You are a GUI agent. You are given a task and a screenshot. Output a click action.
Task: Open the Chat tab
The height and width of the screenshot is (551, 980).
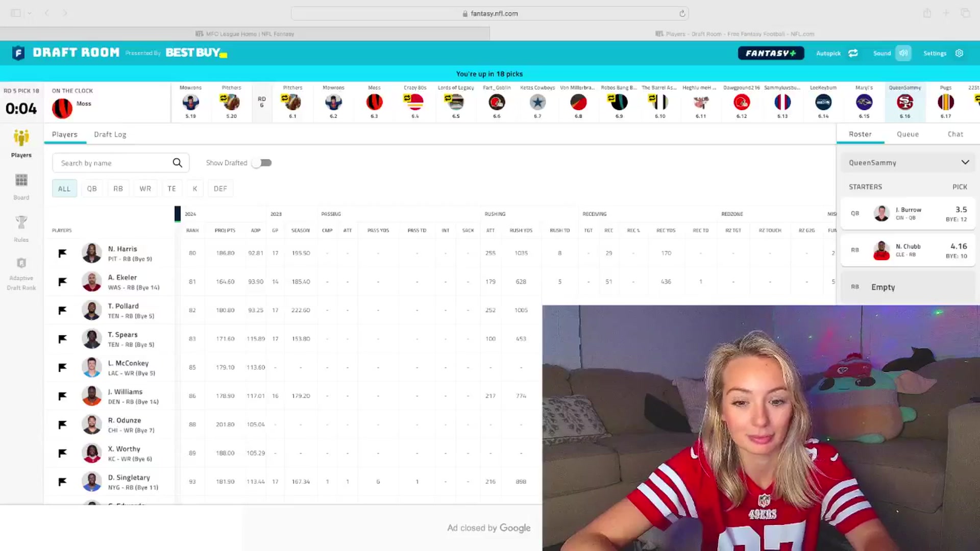tap(955, 134)
